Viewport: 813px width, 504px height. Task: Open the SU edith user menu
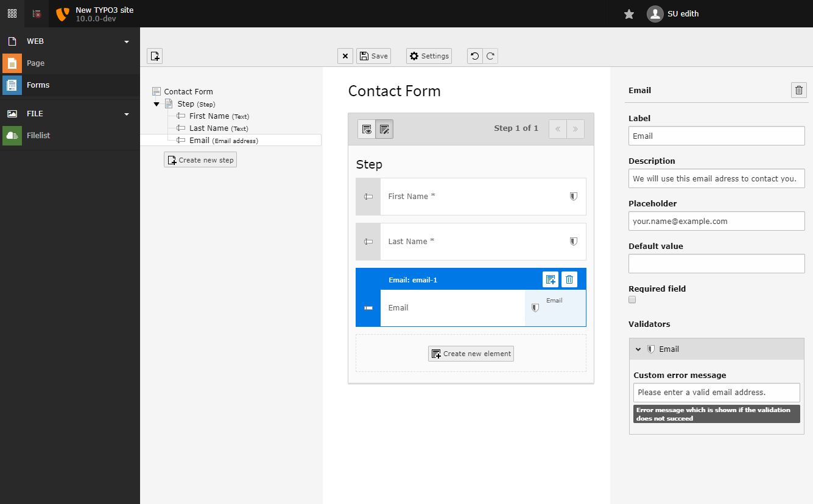point(673,13)
